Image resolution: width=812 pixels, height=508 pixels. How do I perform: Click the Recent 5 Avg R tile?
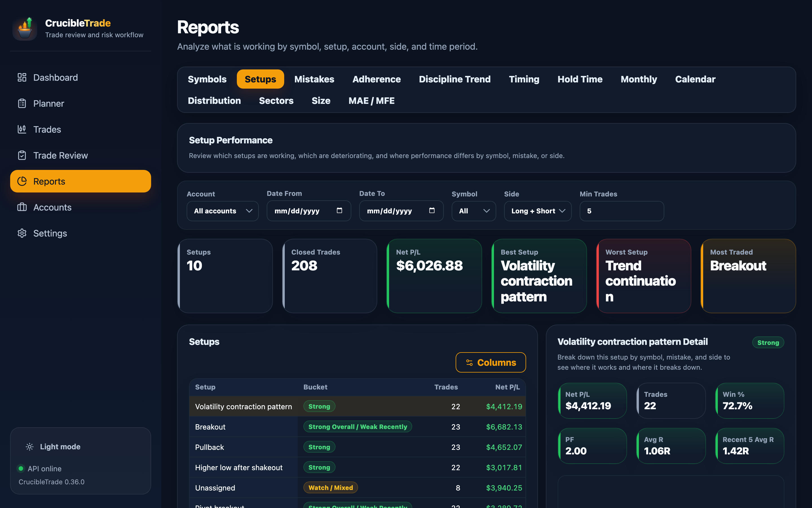point(750,446)
